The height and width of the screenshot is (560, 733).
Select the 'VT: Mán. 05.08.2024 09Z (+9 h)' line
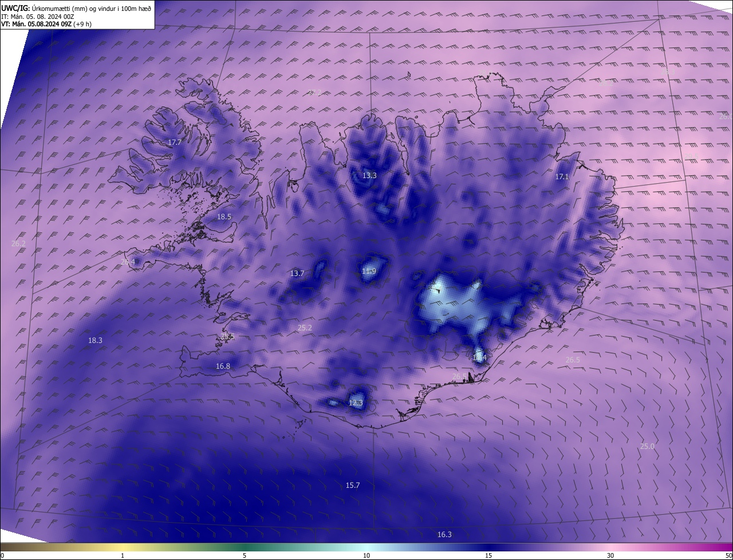pos(46,24)
